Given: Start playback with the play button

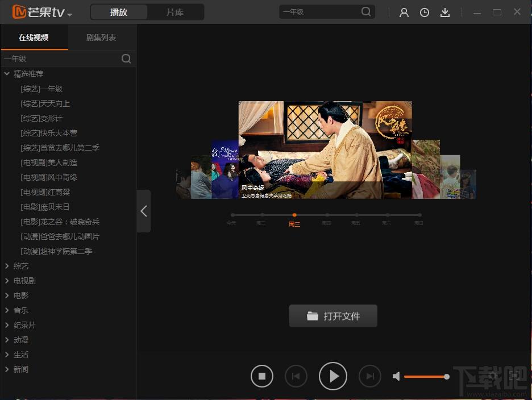Looking at the screenshot, I should (x=333, y=376).
